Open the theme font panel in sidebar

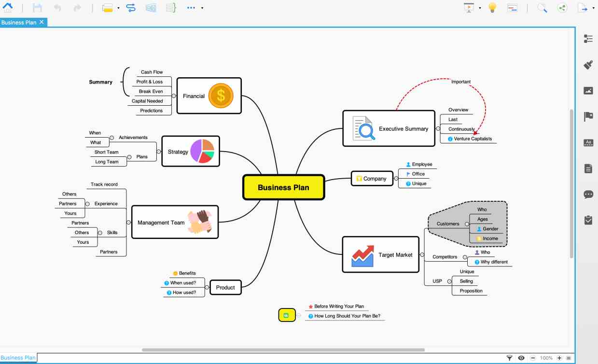click(588, 142)
